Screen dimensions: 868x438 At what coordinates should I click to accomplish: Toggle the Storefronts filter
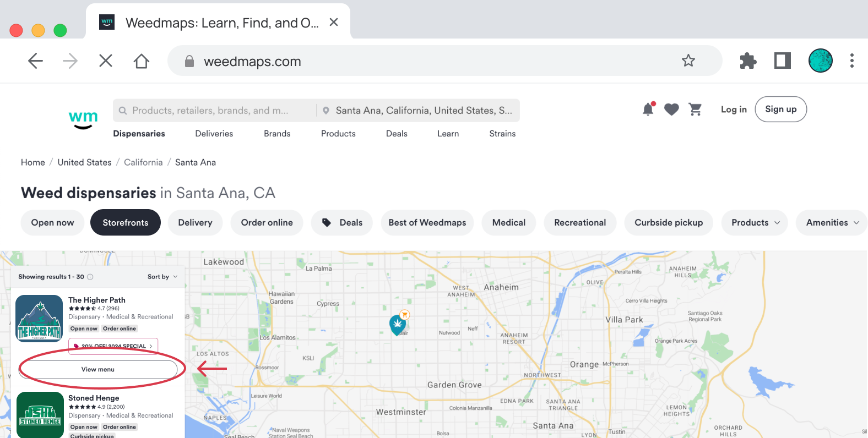point(126,222)
